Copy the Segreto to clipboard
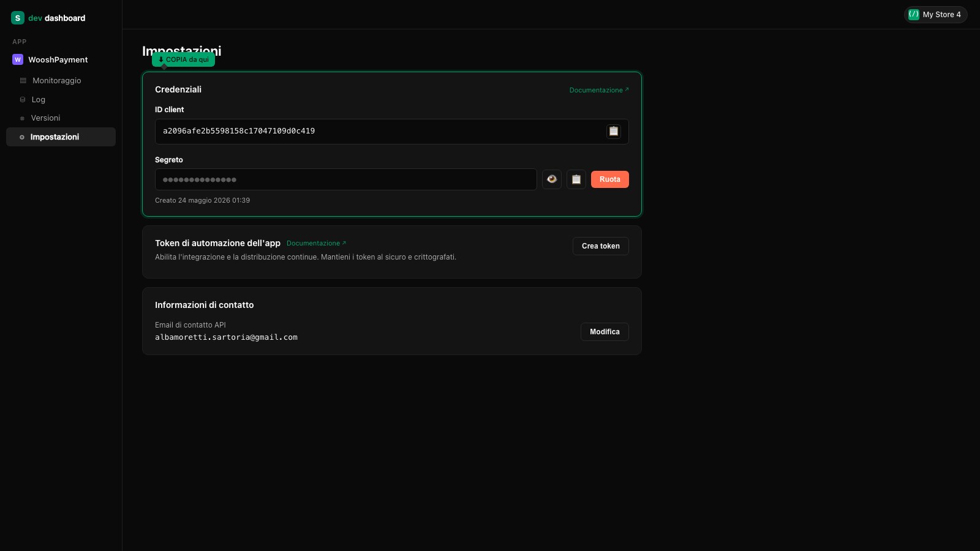This screenshot has width=980, height=551. 576,179
